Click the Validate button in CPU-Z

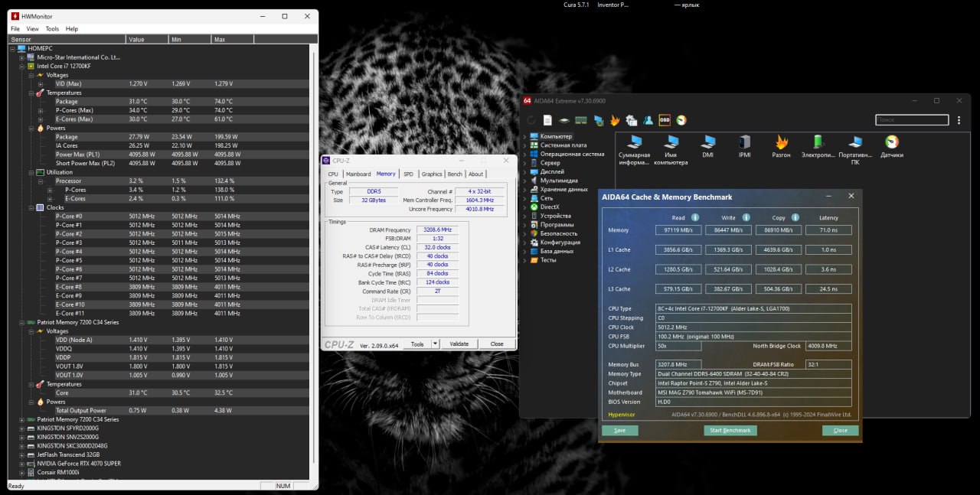pos(459,344)
